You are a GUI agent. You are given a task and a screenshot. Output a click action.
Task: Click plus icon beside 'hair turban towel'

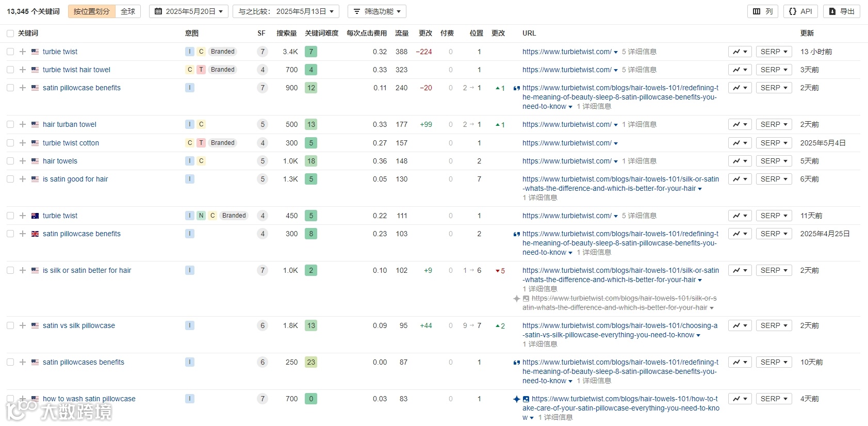[x=23, y=124]
